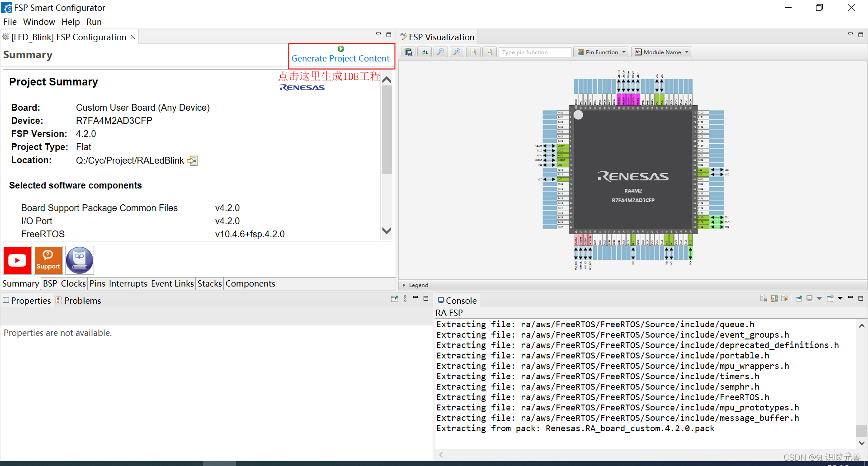Open project location folder icon

192,160
